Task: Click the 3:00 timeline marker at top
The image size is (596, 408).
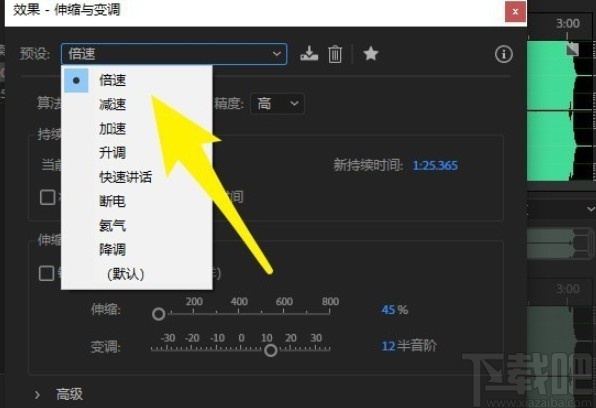Action: pos(568,24)
